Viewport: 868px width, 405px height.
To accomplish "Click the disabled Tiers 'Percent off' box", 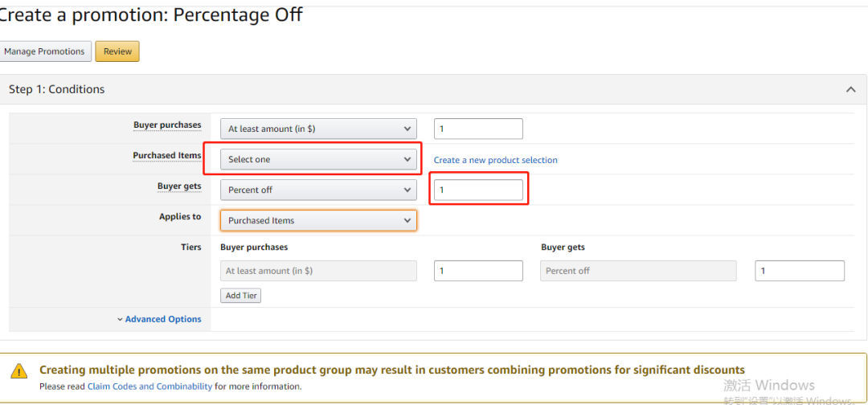I will tap(638, 271).
